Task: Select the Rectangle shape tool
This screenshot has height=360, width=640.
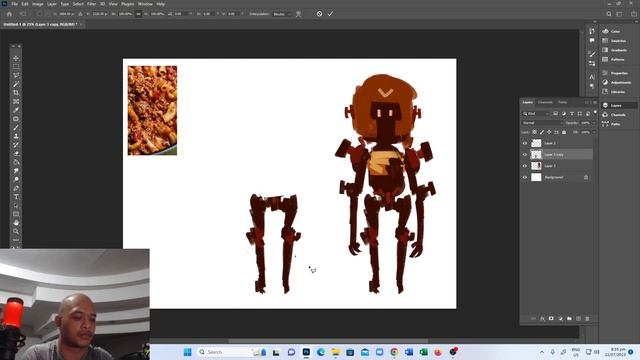Action: coord(16,214)
